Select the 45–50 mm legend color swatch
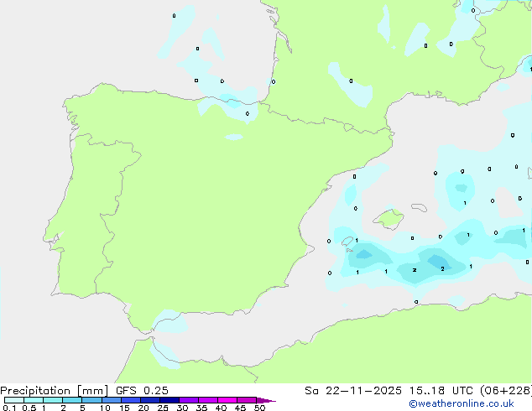This screenshot has height=411, width=532. pos(247,400)
